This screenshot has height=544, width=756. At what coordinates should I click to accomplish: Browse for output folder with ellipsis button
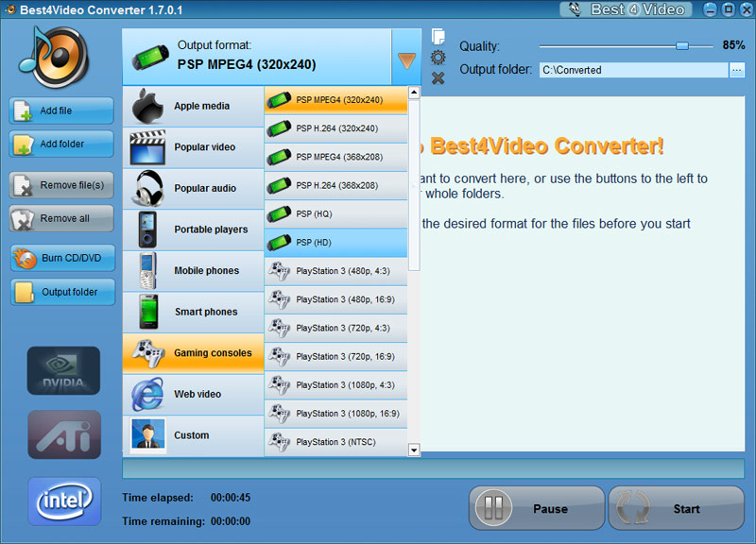pos(737,70)
